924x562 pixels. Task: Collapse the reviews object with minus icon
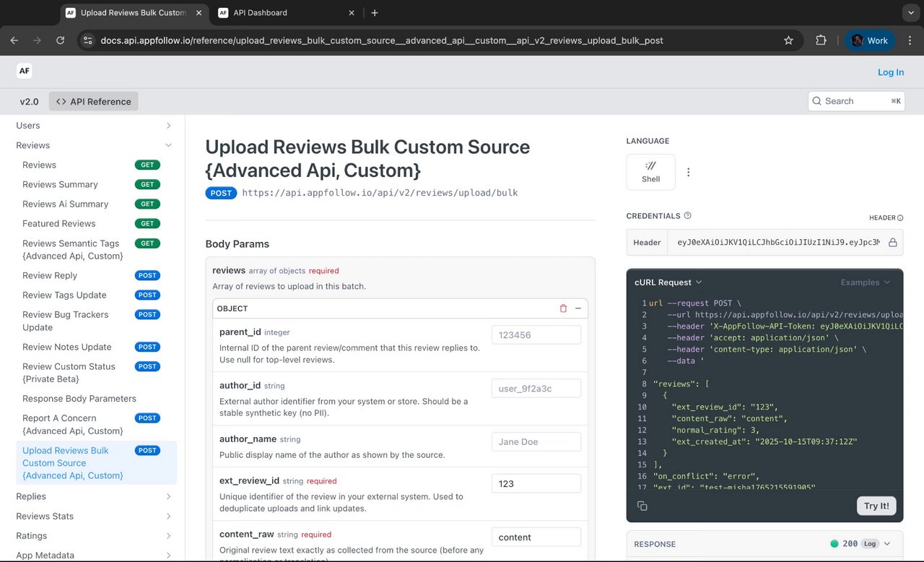[x=578, y=308]
